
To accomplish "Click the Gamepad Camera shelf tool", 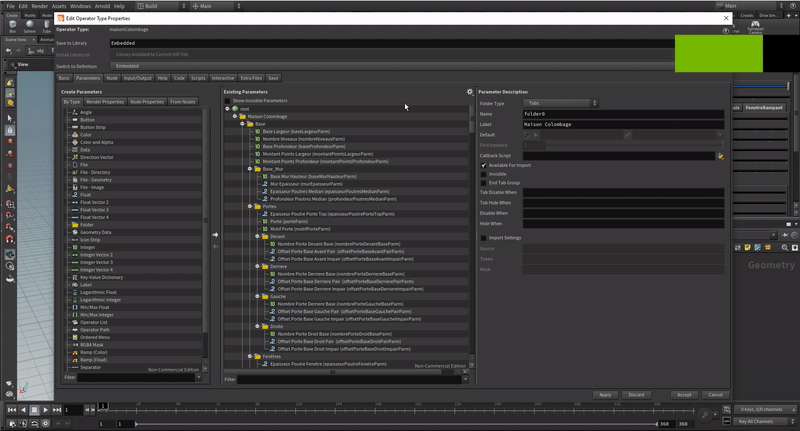I will coord(755,27).
